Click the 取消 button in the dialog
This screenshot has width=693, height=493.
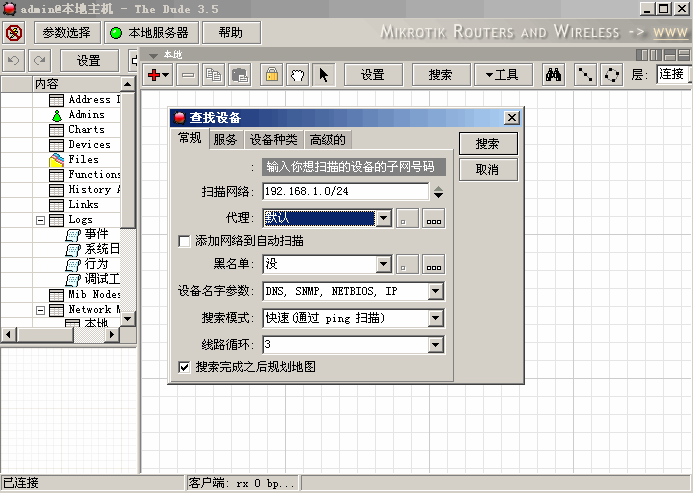[488, 170]
